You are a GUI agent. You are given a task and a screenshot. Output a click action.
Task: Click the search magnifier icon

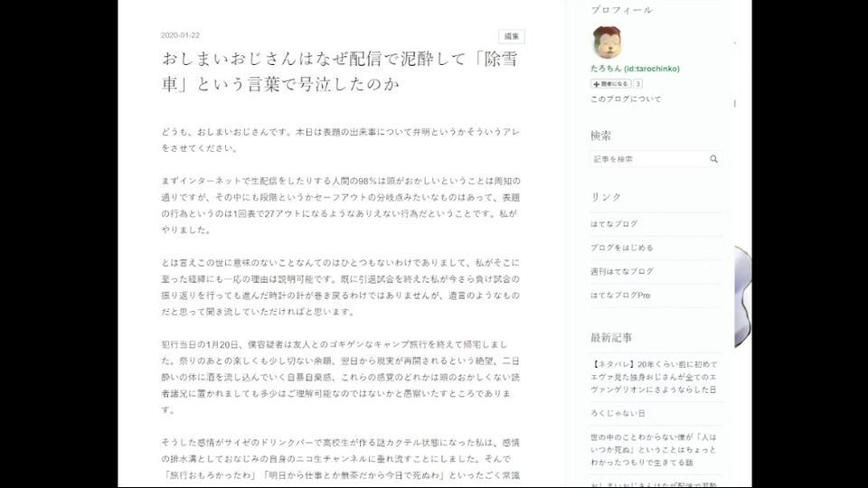click(x=713, y=159)
